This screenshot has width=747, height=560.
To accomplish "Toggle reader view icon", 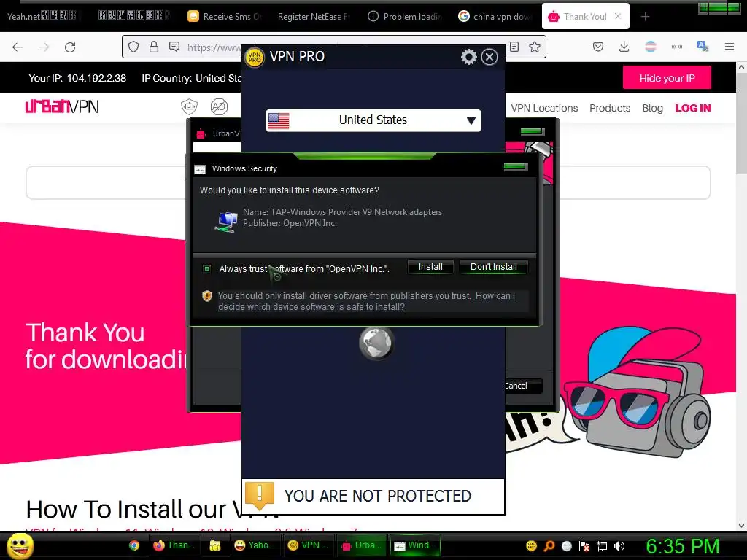I will pyautogui.click(x=514, y=47).
